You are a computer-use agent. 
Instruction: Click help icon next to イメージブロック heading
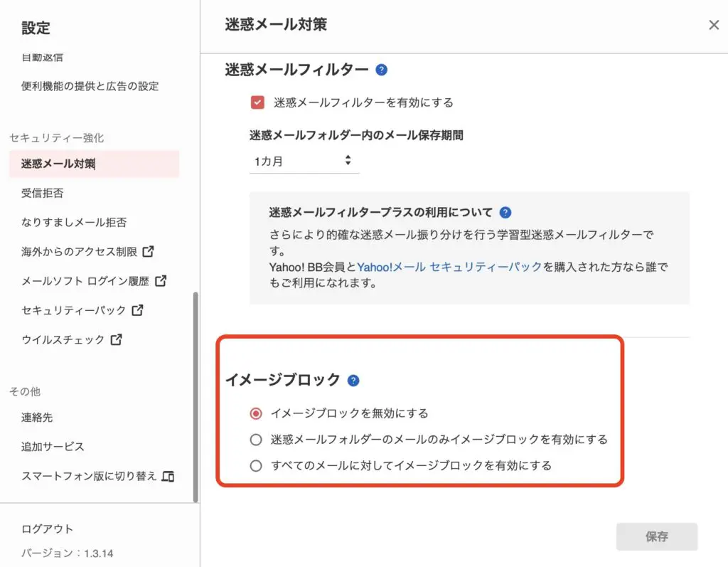tap(353, 381)
